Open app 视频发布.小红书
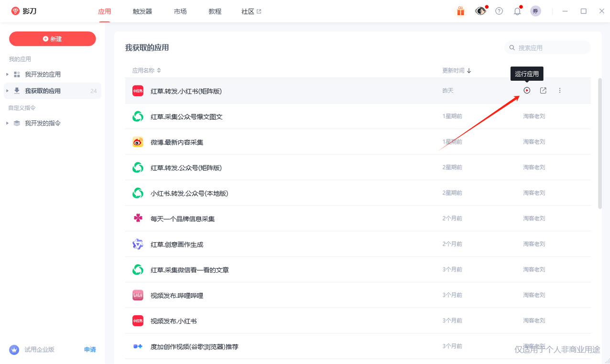The width and height of the screenshot is (610, 364). pyautogui.click(x=174, y=321)
